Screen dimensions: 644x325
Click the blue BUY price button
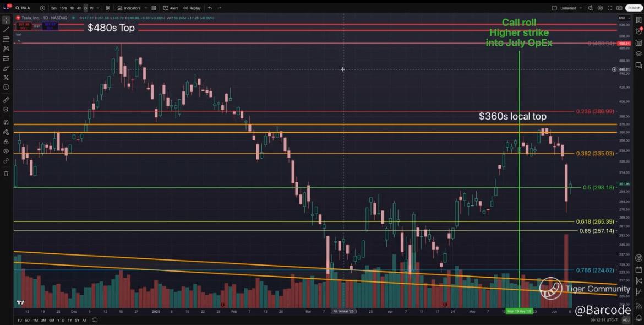pyautogui.click(x=50, y=26)
